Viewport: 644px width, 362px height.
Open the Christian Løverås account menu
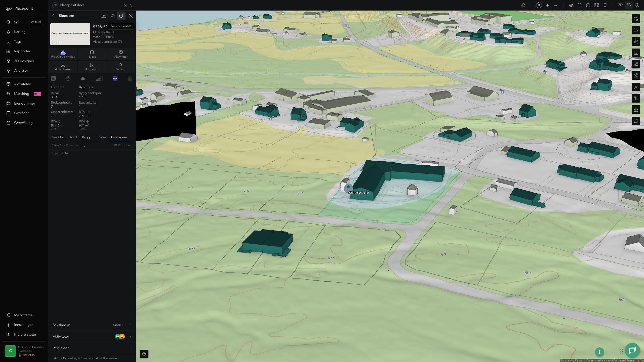click(24, 351)
